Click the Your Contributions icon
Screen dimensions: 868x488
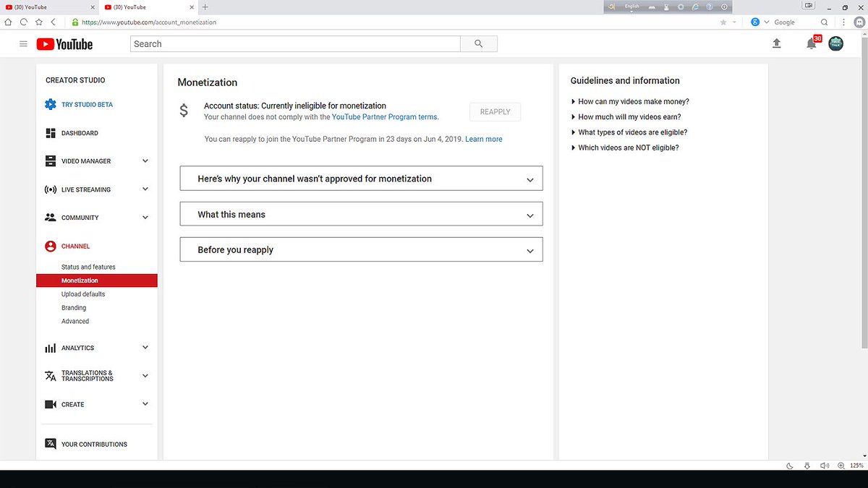51,444
